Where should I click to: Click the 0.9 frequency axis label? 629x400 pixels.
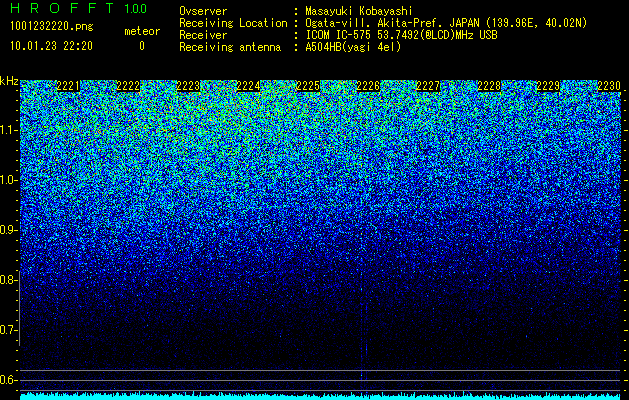click(x=8, y=230)
